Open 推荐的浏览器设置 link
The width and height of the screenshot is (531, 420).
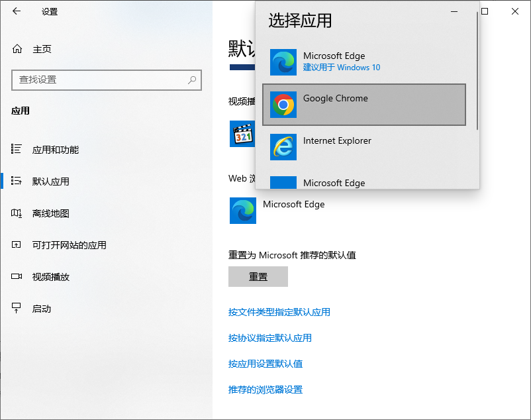265,390
